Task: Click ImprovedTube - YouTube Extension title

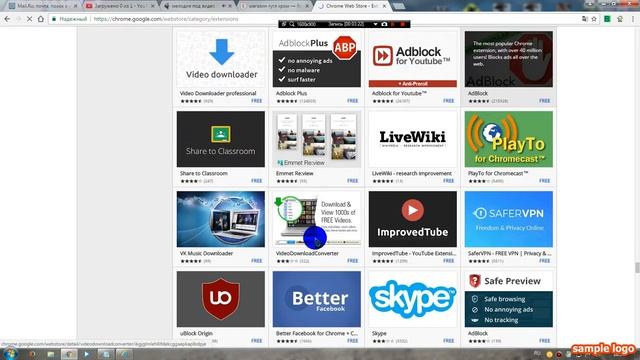Action: [414, 253]
